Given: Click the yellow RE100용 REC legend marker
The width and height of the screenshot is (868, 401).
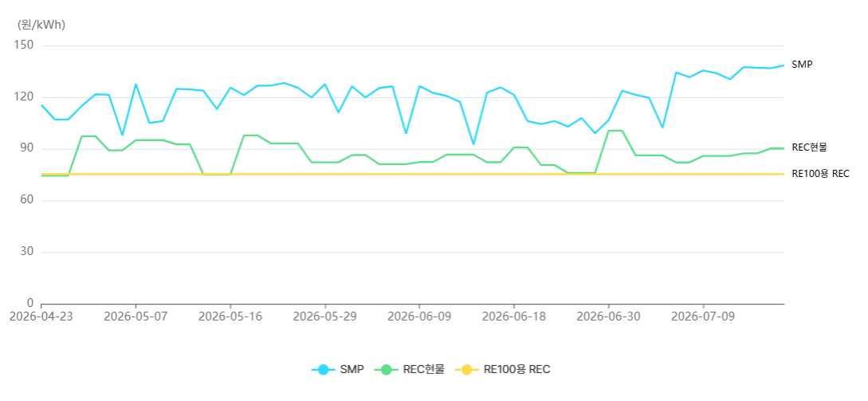Looking at the screenshot, I should 466,369.
